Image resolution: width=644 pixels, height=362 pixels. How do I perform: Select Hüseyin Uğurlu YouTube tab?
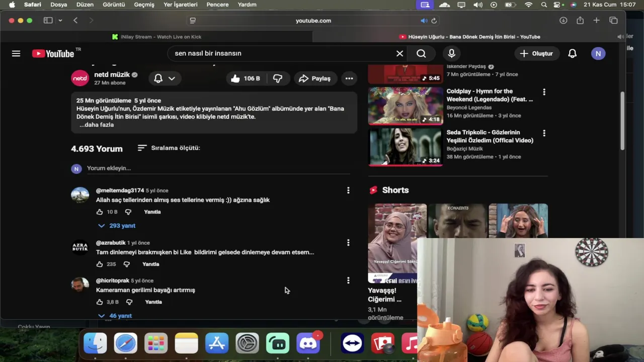click(469, 37)
